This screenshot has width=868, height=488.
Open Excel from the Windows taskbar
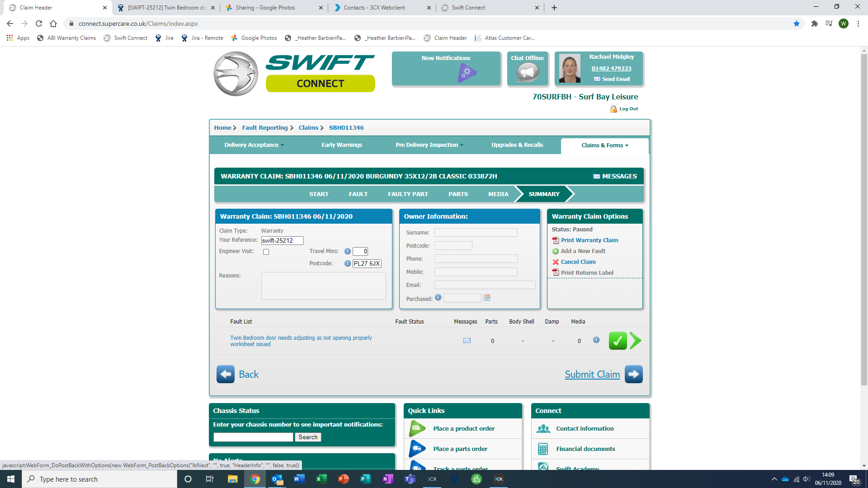(x=321, y=479)
